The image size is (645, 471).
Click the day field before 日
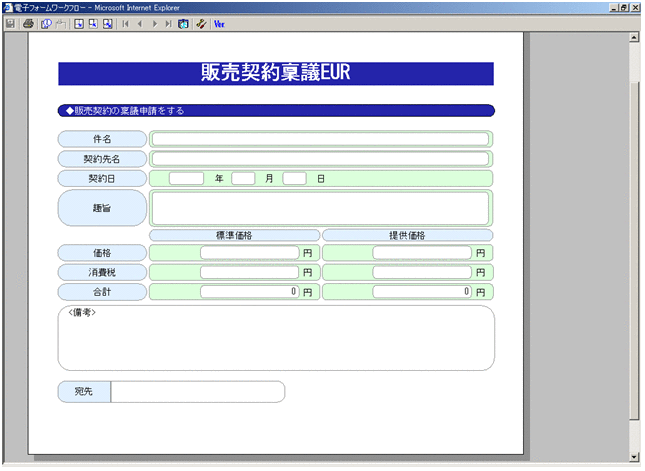pos(294,179)
